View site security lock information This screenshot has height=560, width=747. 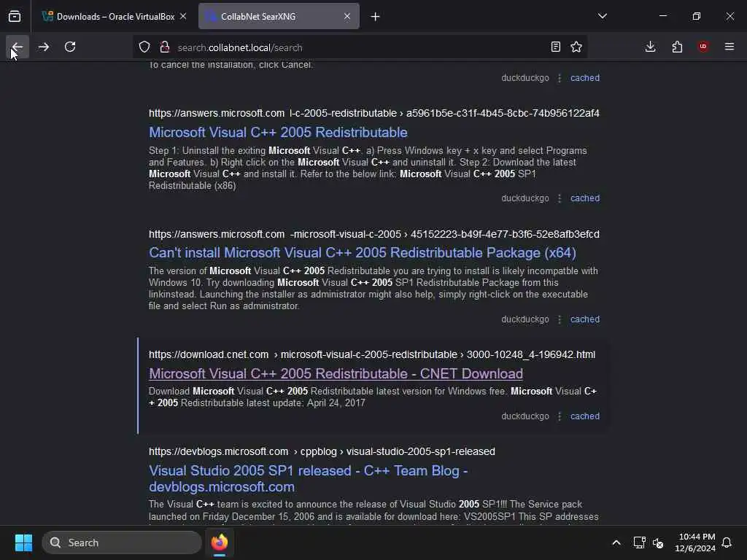[165, 47]
